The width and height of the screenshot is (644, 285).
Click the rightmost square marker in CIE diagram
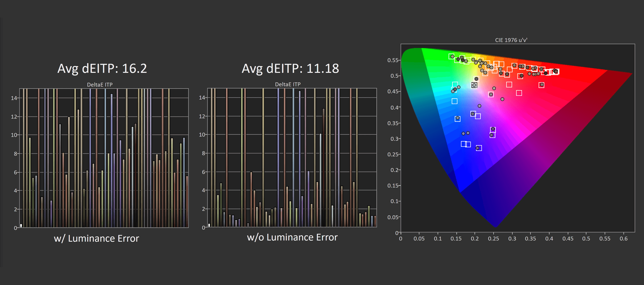[556, 72]
